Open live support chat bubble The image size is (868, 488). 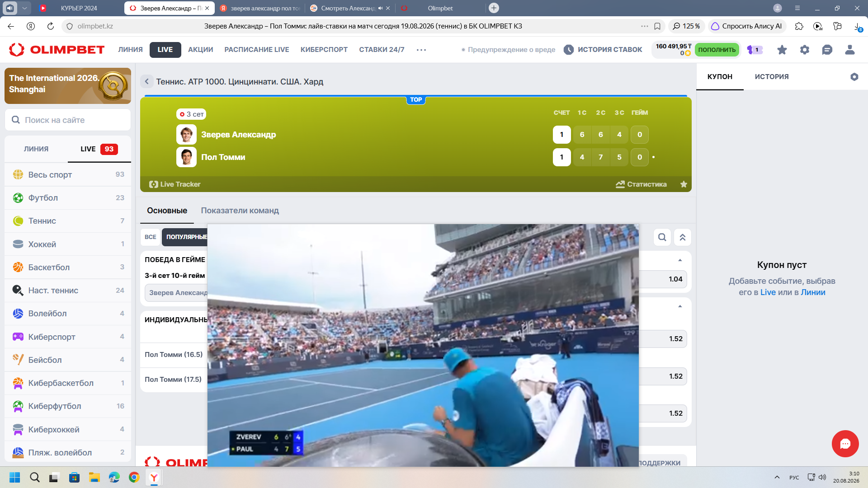click(x=845, y=444)
